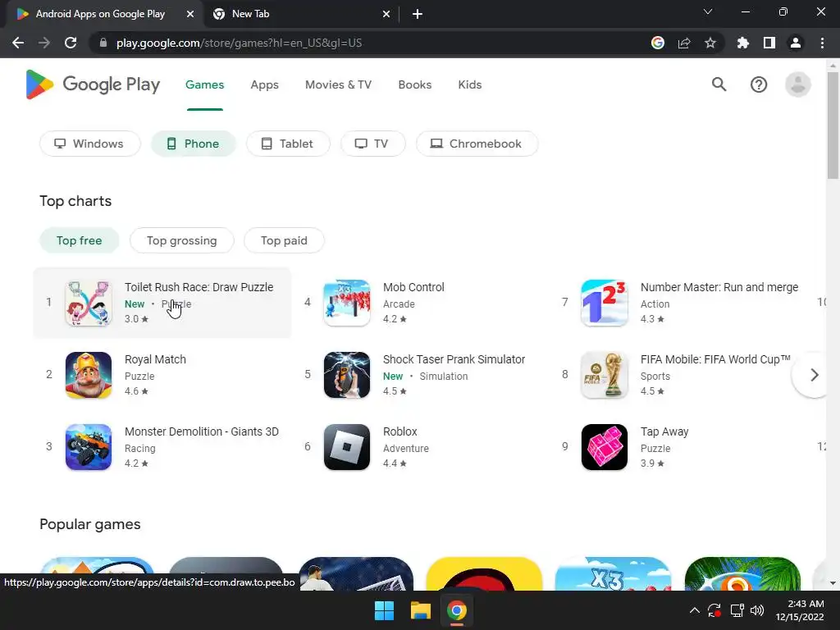Open Monster Demolition - Giants 3D title
The image size is (840, 630).
point(202,431)
